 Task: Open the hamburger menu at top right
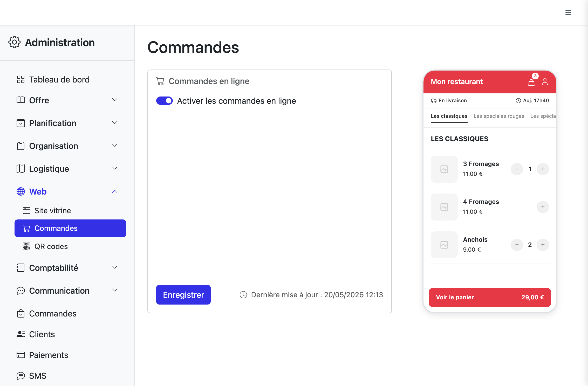[x=568, y=12]
